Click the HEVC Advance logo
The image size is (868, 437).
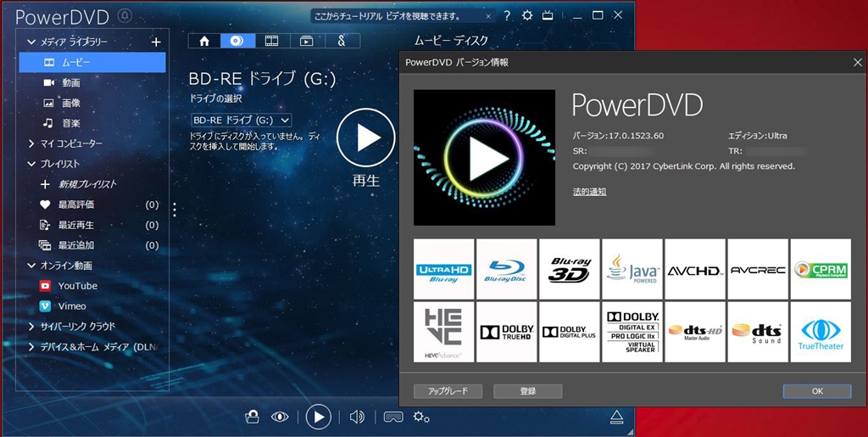pos(444,332)
